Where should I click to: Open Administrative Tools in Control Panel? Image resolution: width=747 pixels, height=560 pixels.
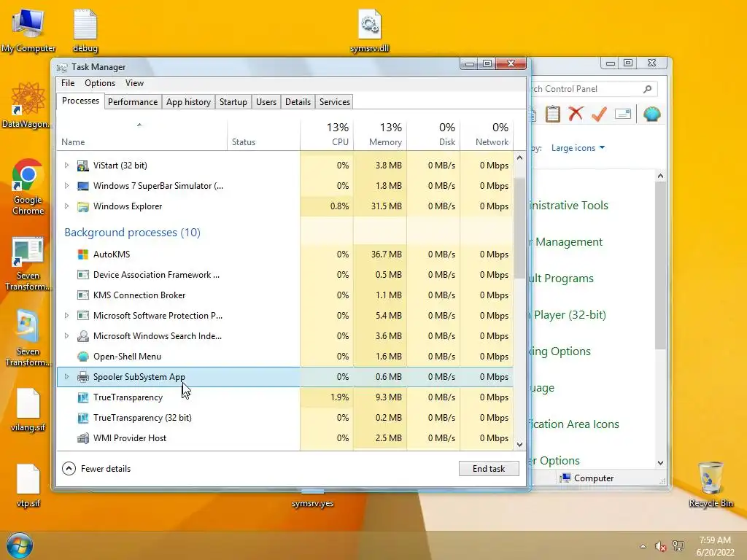[568, 206]
